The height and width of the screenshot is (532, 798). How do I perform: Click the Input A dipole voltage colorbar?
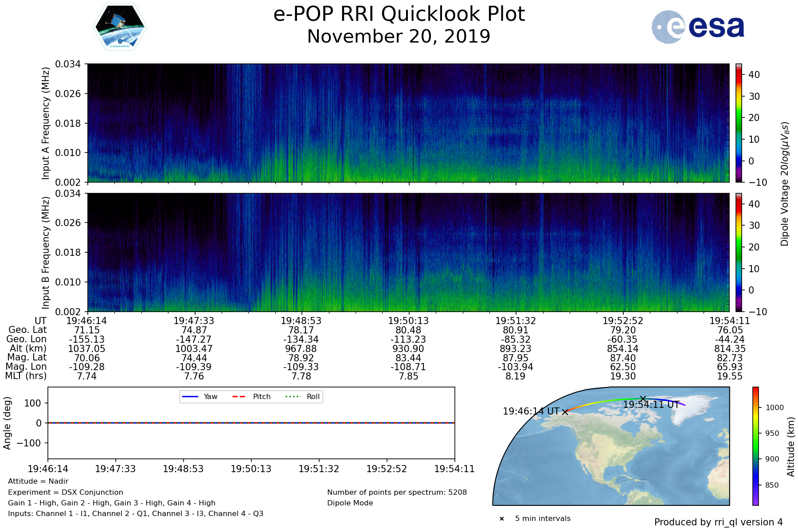[x=739, y=123]
